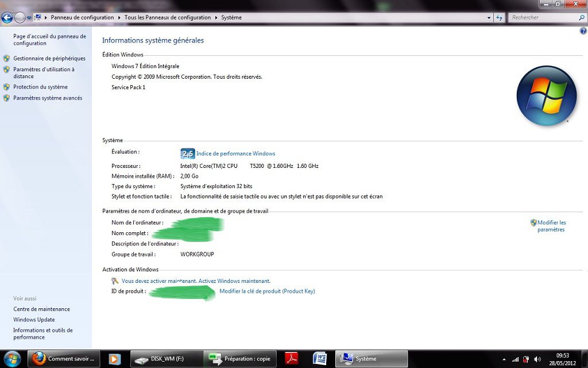Open Microsoft Word taskbar icon

320,359
